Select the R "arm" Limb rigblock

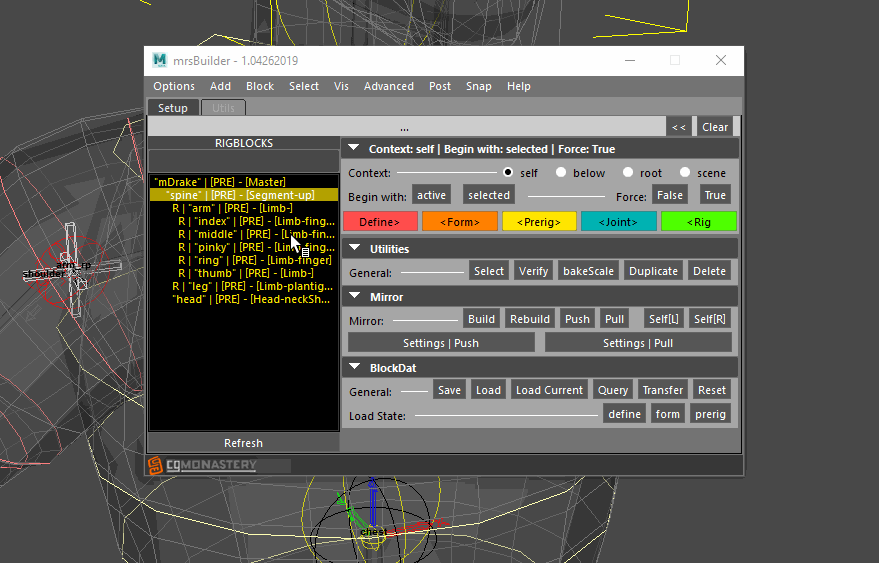[244, 207]
